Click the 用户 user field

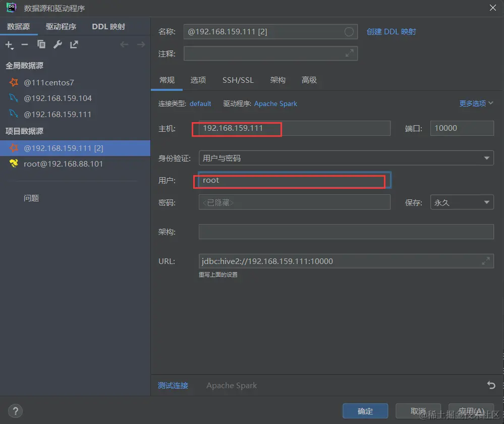point(295,180)
